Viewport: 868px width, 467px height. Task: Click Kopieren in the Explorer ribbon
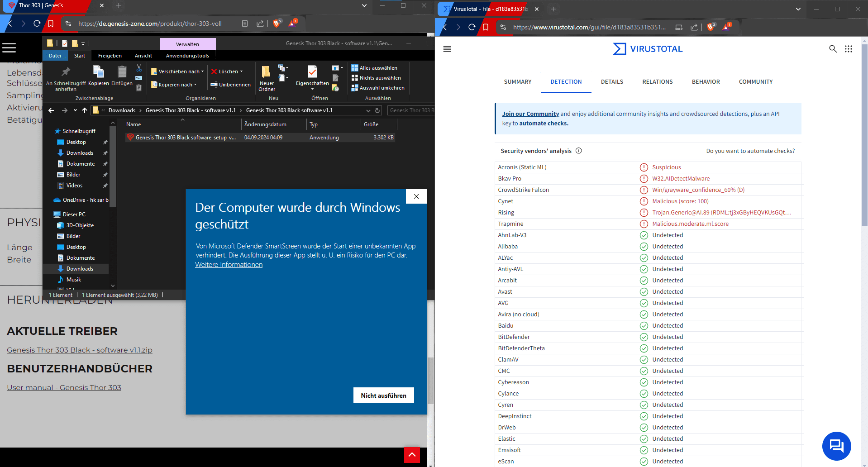click(x=99, y=76)
